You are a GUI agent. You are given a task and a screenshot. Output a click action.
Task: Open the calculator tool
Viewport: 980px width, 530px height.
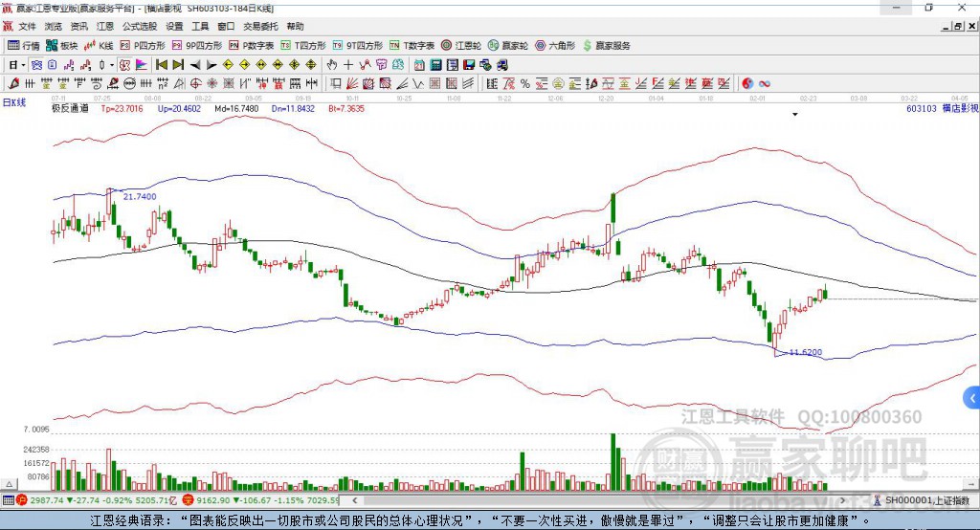point(436,65)
